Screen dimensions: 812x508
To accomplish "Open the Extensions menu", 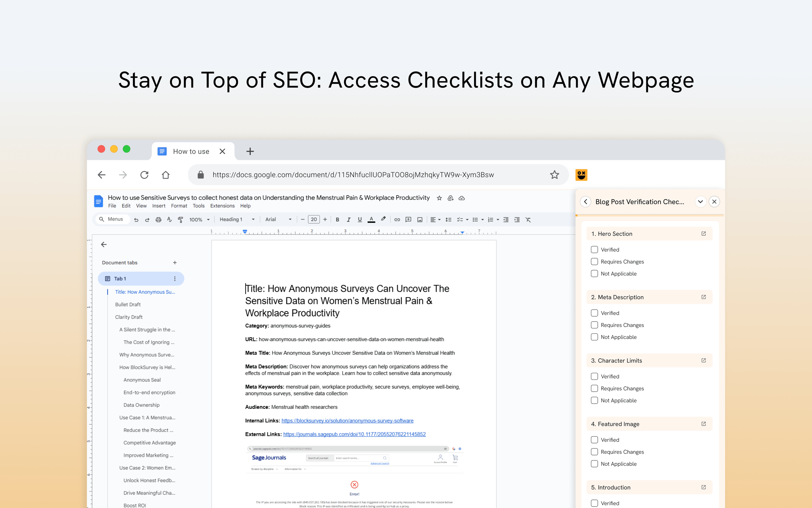I will 222,206.
